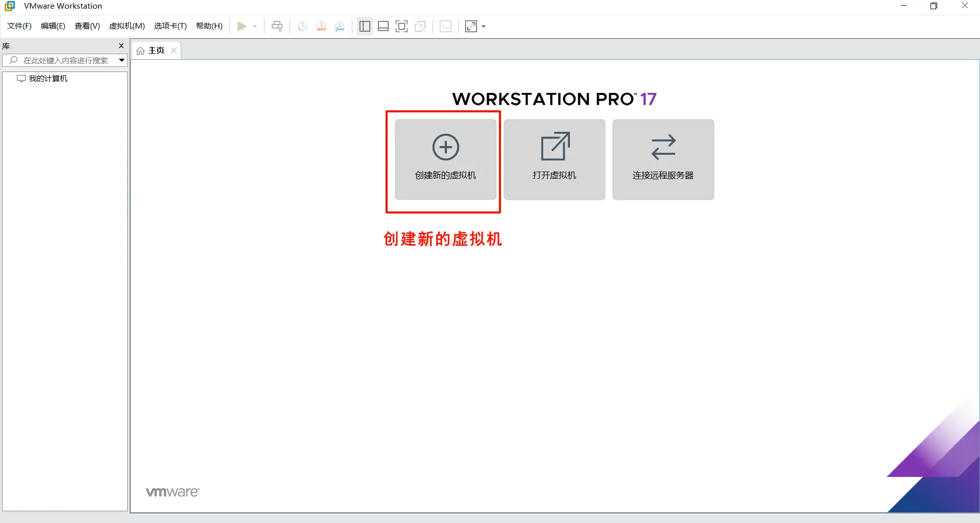This screenshot has height=523, width=980.
Task: Minimize the VMware Workstation window
Action: pyautogui.click(x=903, y=6)
